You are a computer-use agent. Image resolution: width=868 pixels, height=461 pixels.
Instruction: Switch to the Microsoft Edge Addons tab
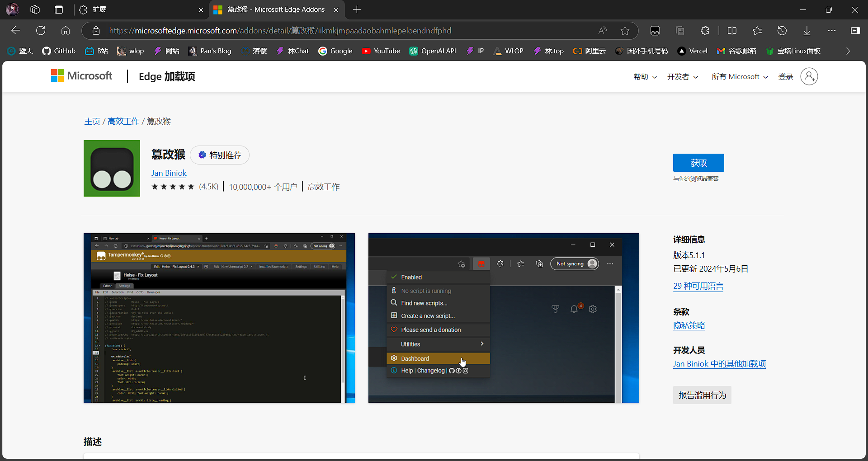pos(276,9)
